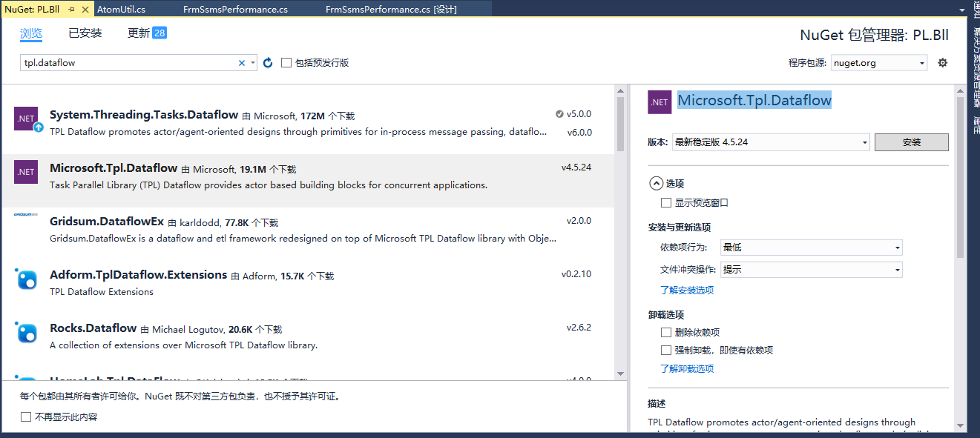Click the v2.0.0 version label
This screenshot has height=438, width=980.
click(579, 221)
